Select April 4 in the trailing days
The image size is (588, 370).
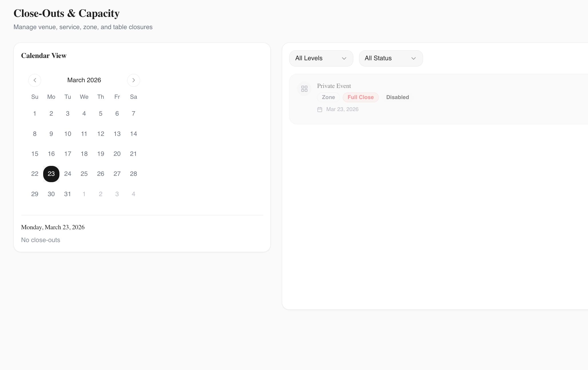(x=133, y=194)
